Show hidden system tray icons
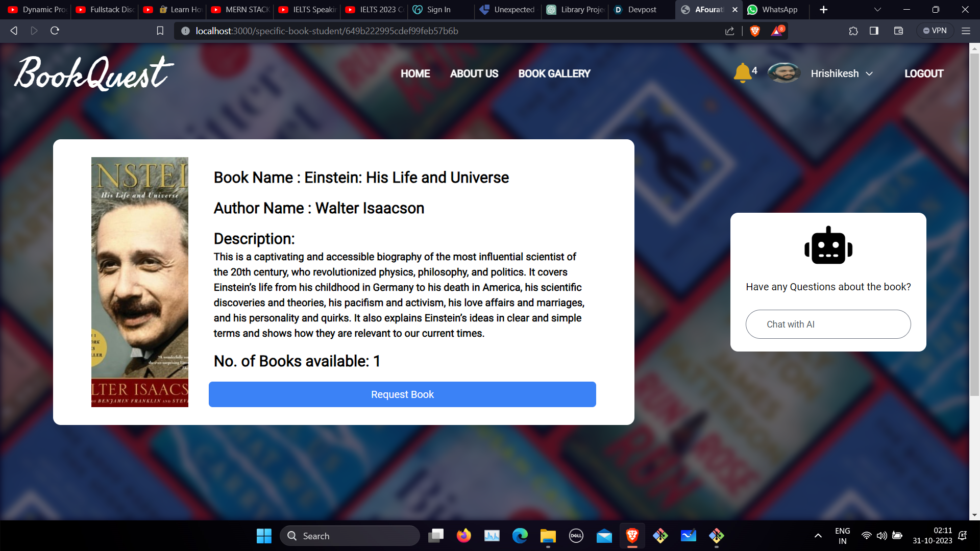Screen dimensions: 980x551 [x=818, y=536]
